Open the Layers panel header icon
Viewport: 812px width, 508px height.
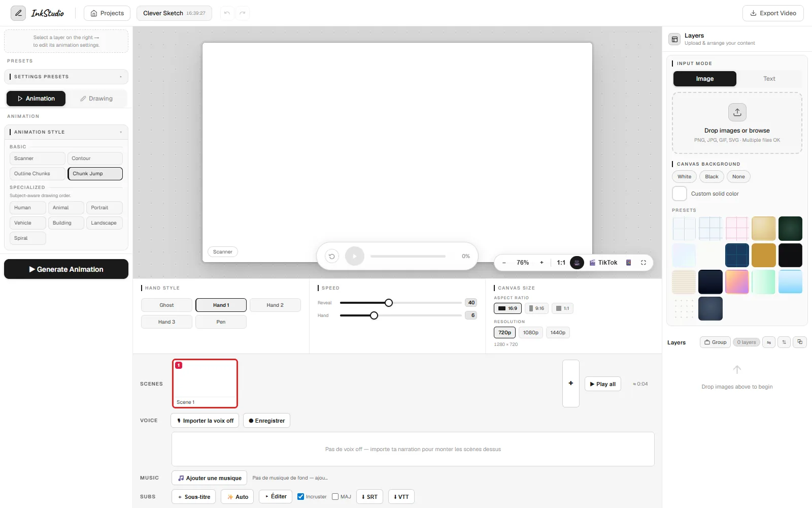click(674, 39)
